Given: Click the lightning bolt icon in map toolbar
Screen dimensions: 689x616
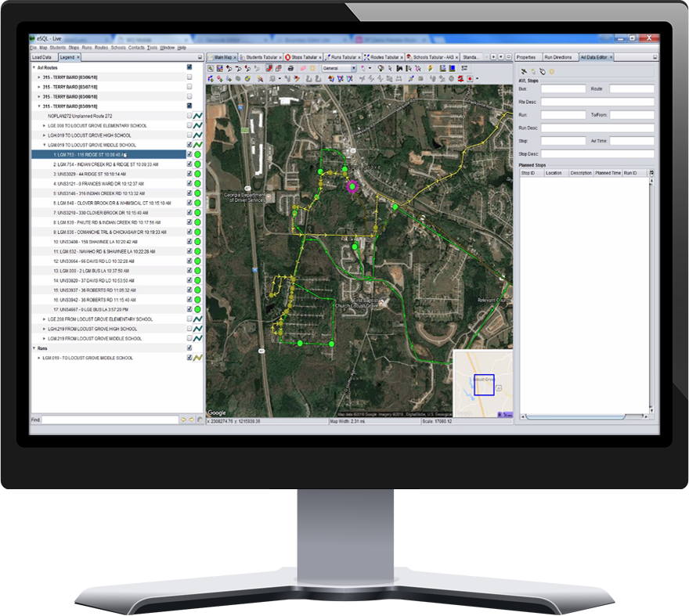Looking at the screenshot, I should pyautogui.click(x=431, y=69).
